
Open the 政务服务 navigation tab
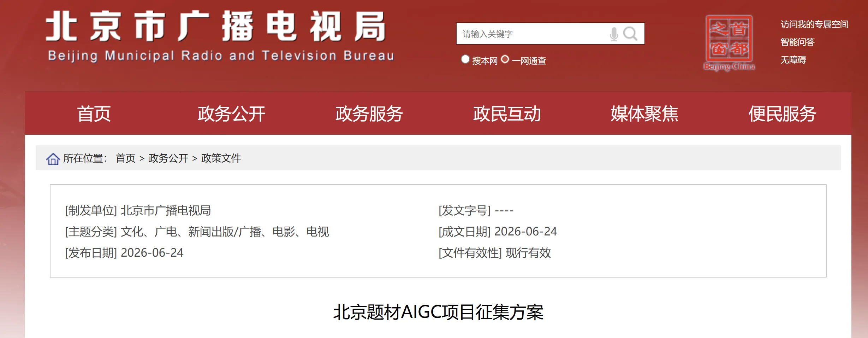[x=369, y=113]
